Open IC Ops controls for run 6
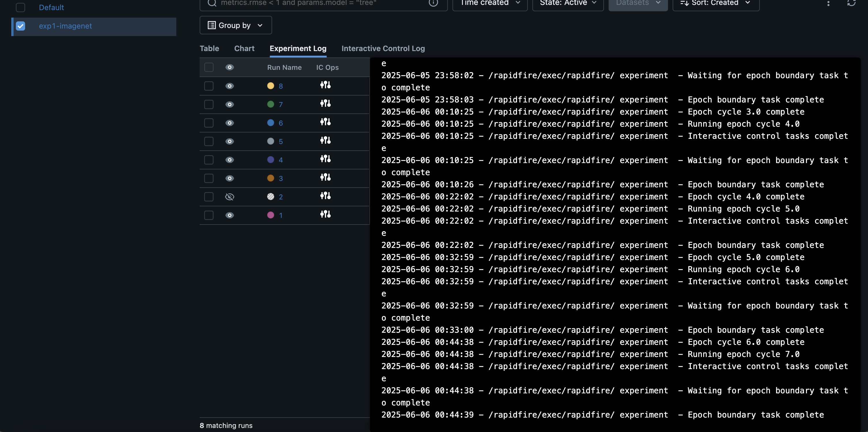Image resolution: width=868 pixels, height=432 pixels. click(x=325, y=122)
